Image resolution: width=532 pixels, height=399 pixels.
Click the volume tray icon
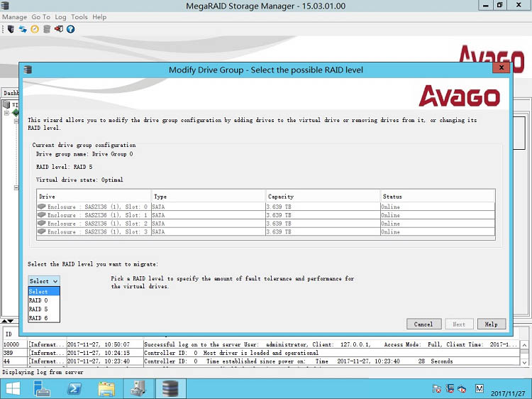(x=462, y=389)
